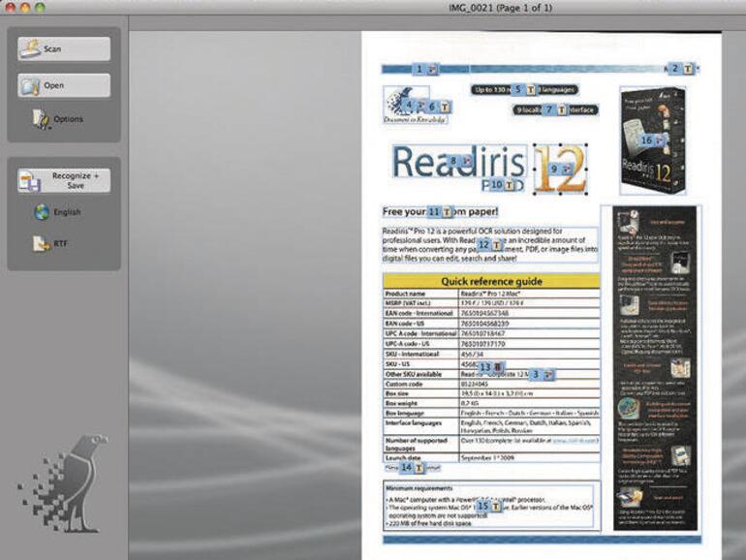Click the graphic-type icon of zone 8
This screenshot has width=746, height=560.
(x=468, y=161)
